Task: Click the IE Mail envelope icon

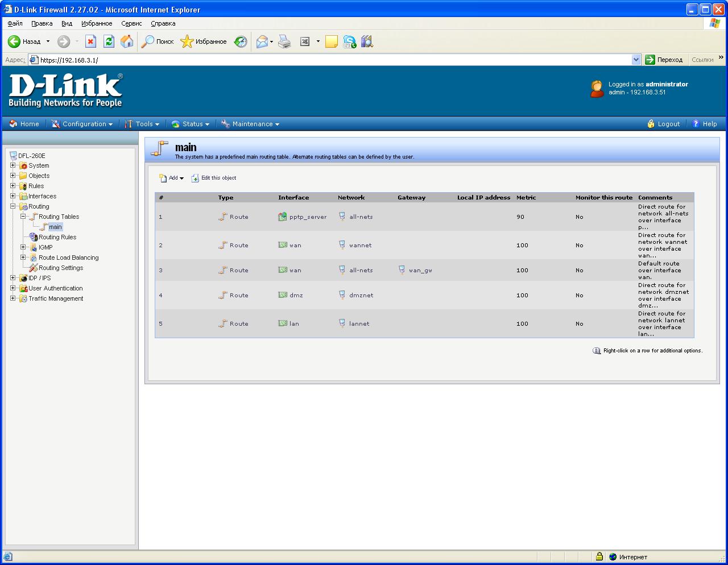Action: pos(262,41)
